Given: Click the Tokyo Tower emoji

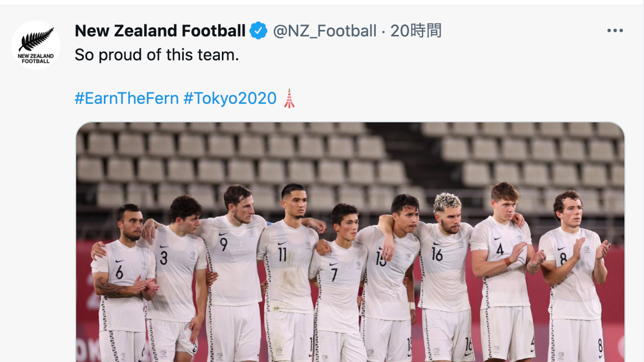Looking at the screenshot, I should 289,98.
